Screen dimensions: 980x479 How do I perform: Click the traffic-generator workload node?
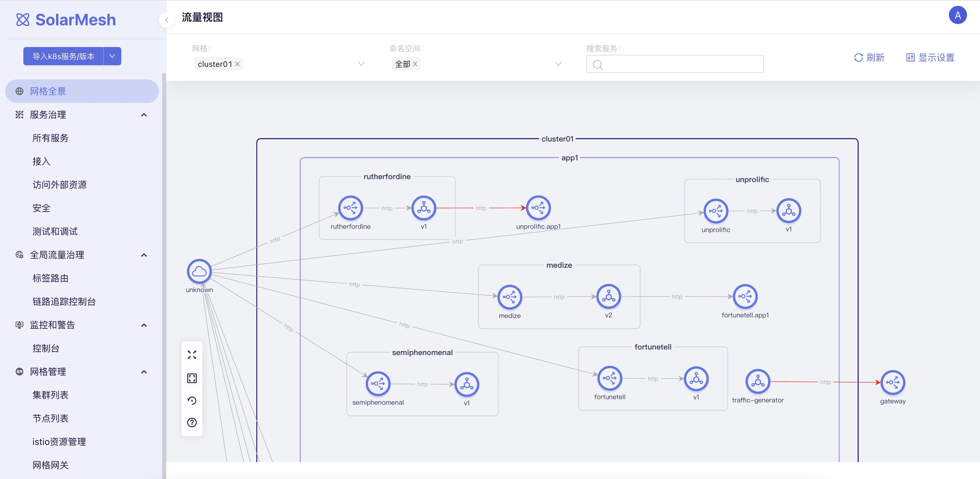(758, 381)
